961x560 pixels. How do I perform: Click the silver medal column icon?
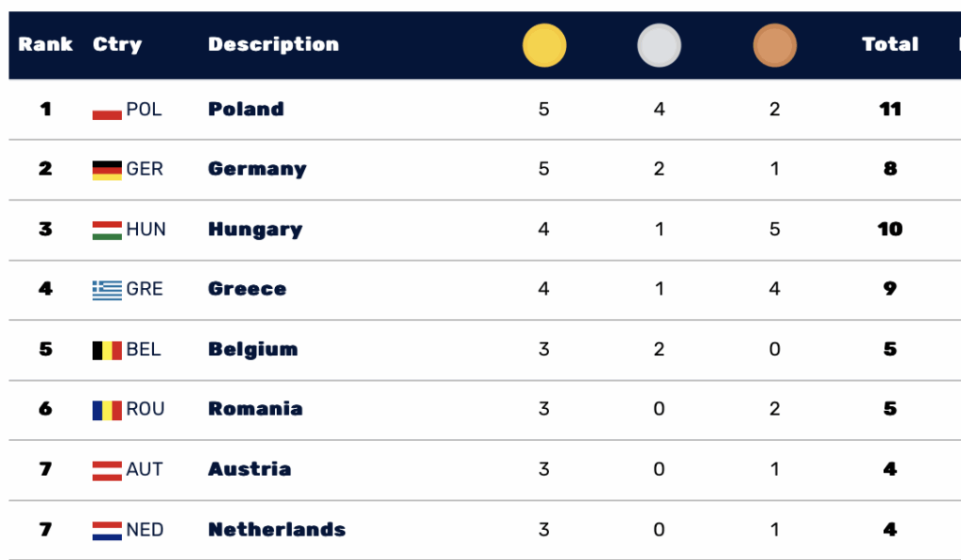[x=660, y=45]
